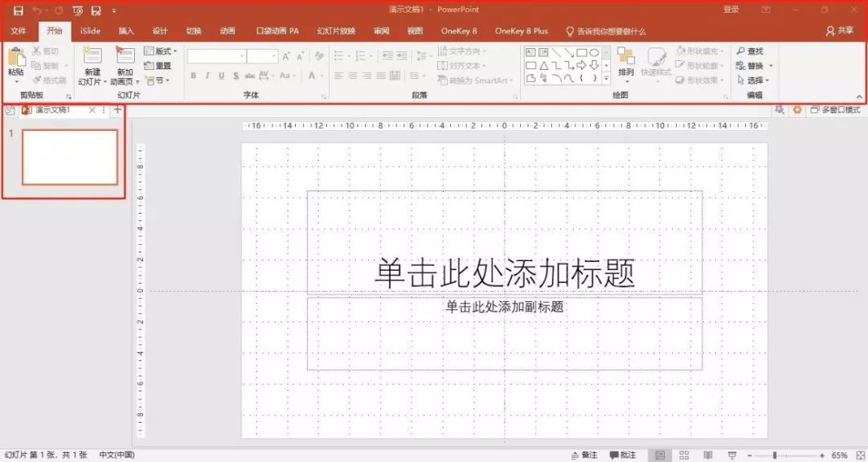Toggle bold formatting
This screenshot has width=868, height=462.
pos(193,76)
